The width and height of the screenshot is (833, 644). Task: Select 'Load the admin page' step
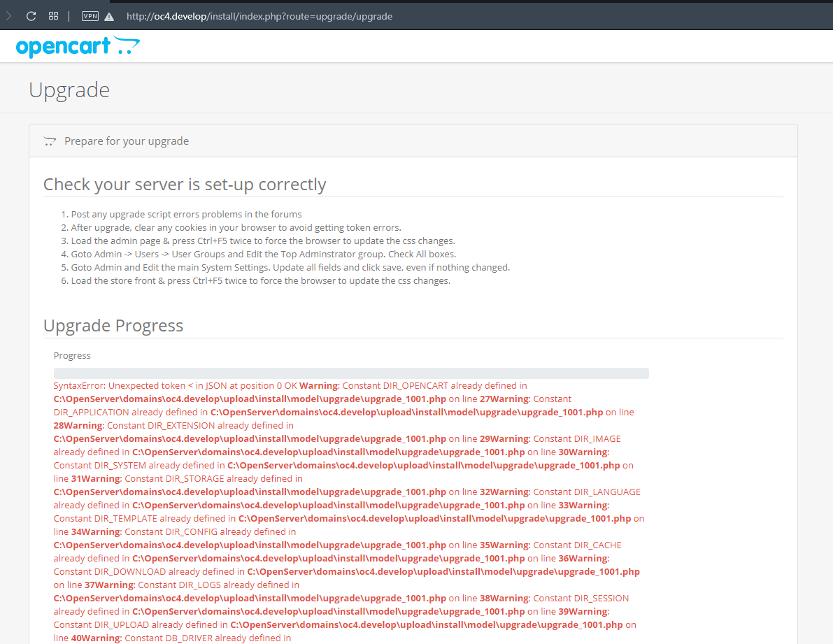coord(263,241)
